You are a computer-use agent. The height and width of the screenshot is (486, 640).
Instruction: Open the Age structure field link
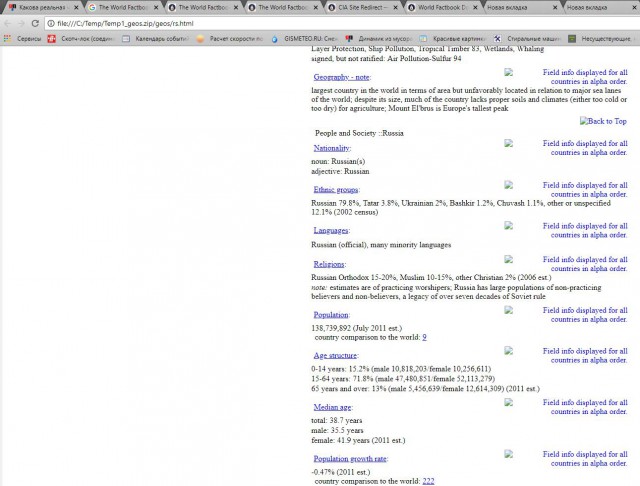(335, 356)
